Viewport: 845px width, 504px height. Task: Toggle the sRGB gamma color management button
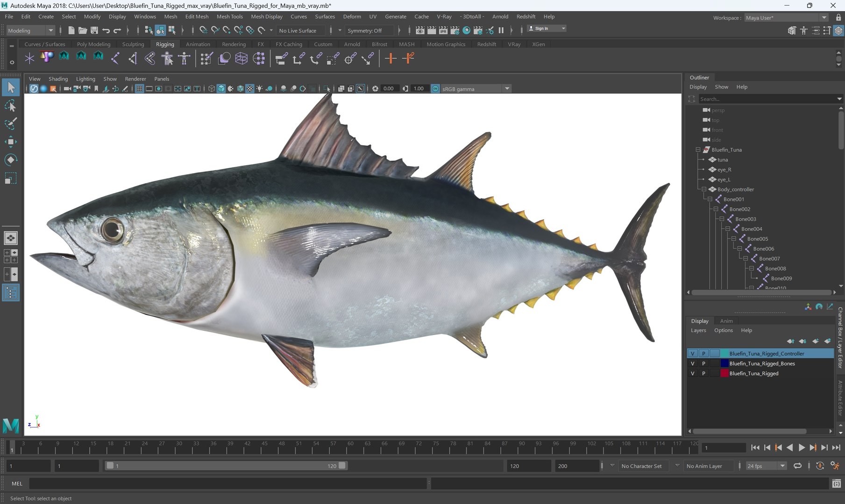(x=435, y=89)
